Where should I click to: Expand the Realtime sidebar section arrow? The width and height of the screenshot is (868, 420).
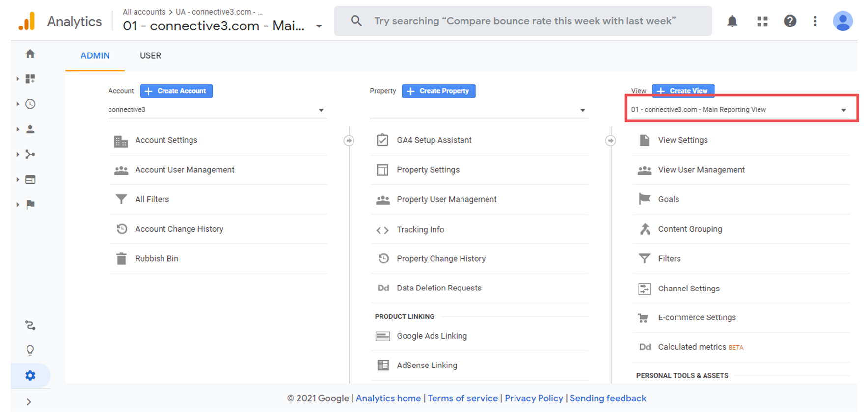(18, 104)
